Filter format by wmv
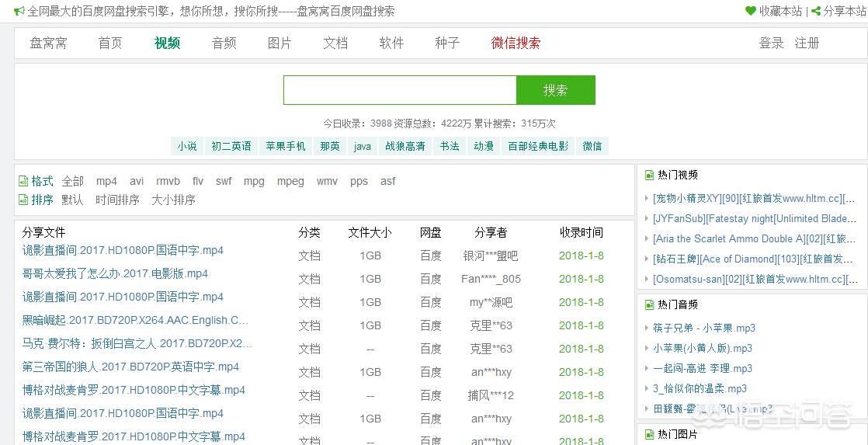868x445 pixels. tap(327, 181)
